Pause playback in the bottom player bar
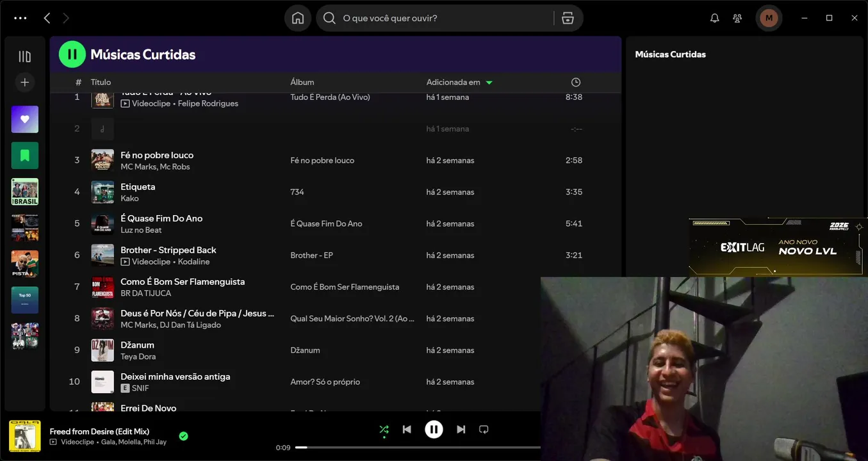868x461 pixels. coord(434,429)
